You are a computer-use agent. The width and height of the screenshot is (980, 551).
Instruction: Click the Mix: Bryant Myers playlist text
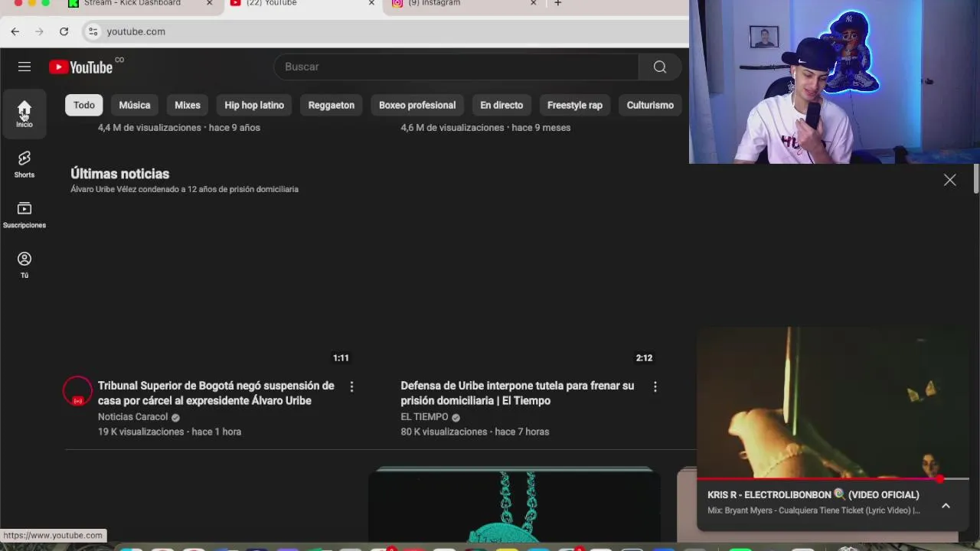[814, 510]
